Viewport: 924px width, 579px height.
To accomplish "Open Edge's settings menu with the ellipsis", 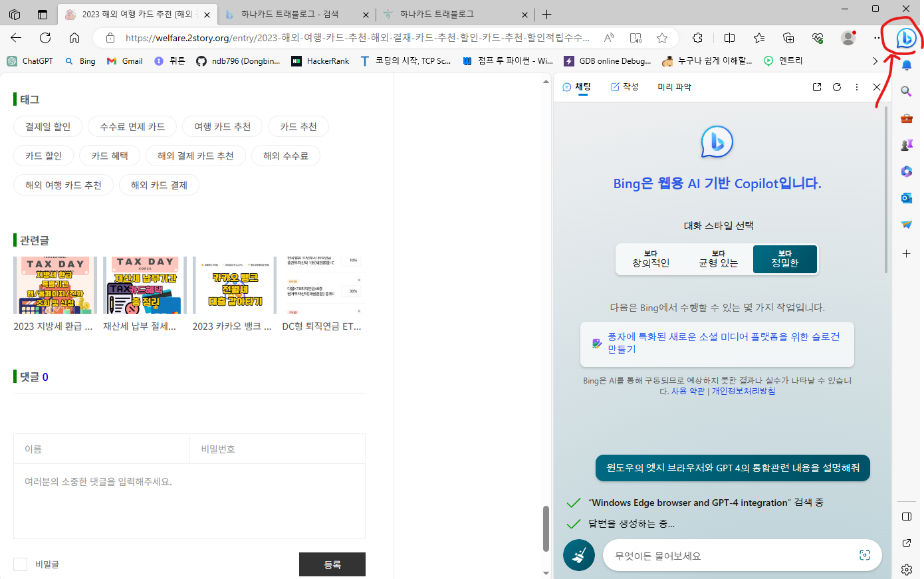I will [877, 38].
